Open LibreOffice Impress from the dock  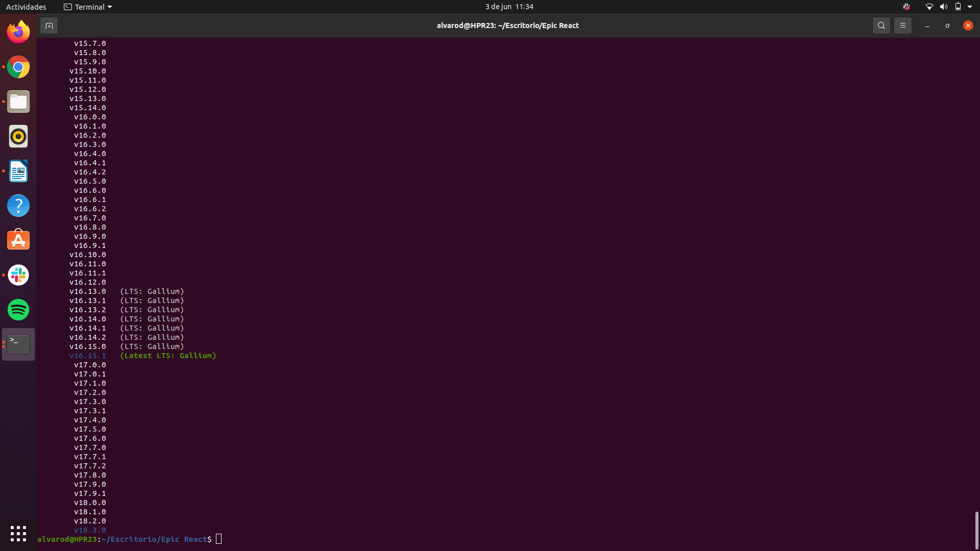click(x=18, y=171)
